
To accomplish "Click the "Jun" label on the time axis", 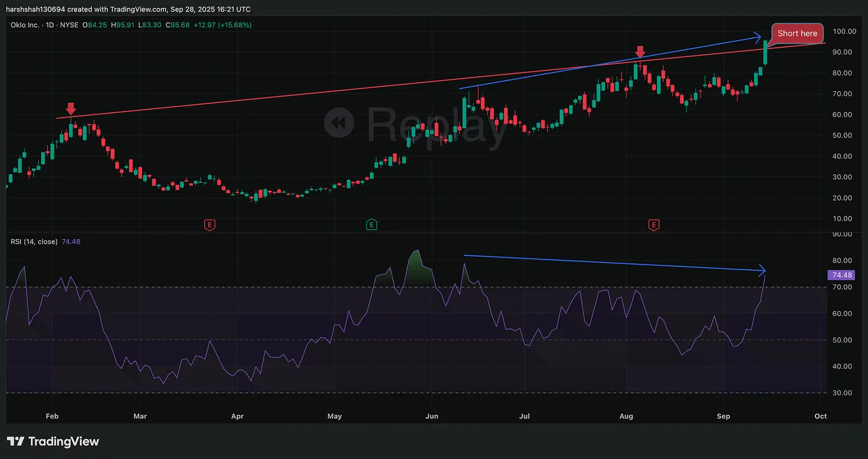I will (432, 416).
